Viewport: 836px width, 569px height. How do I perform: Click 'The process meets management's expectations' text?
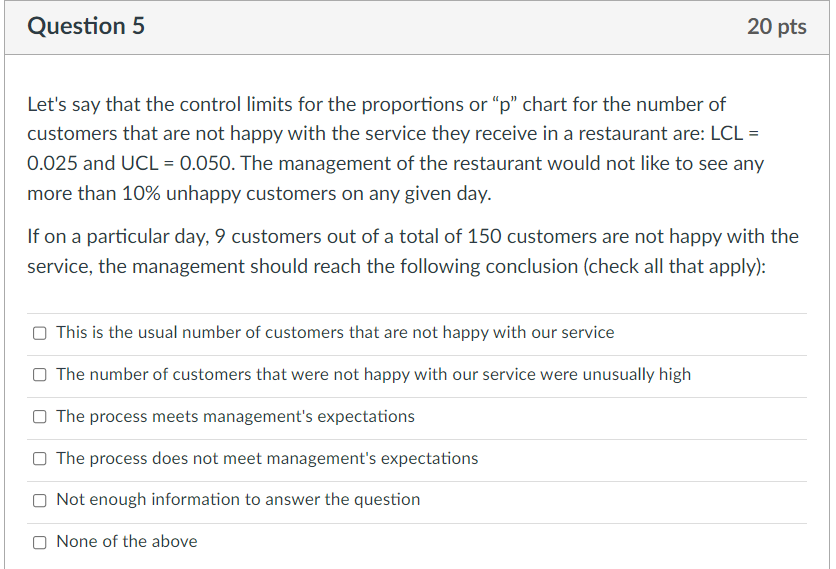pyautogui.click(x=235, y=416)
